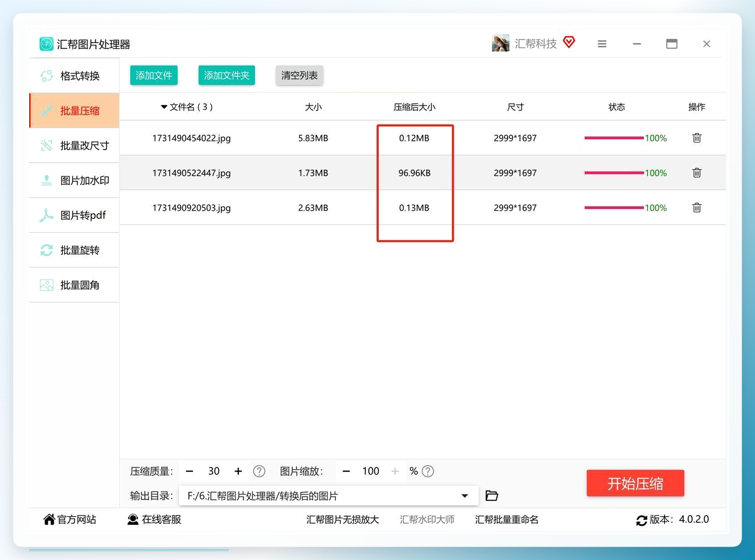This screenshot has width=755, height=560.
Task: Open 汇帮水印大师 link
Action: pyautogui.click(x=427, y=520)
